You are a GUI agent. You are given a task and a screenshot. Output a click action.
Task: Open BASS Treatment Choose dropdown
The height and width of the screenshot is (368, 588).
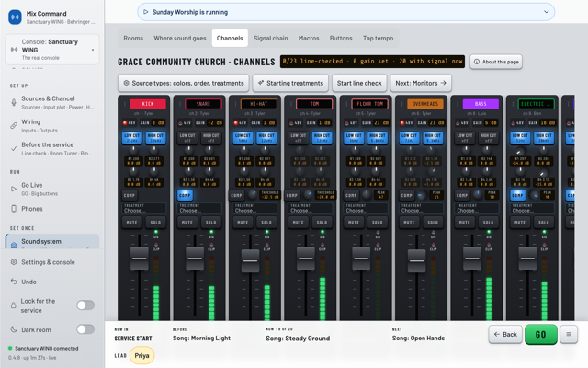477,209
